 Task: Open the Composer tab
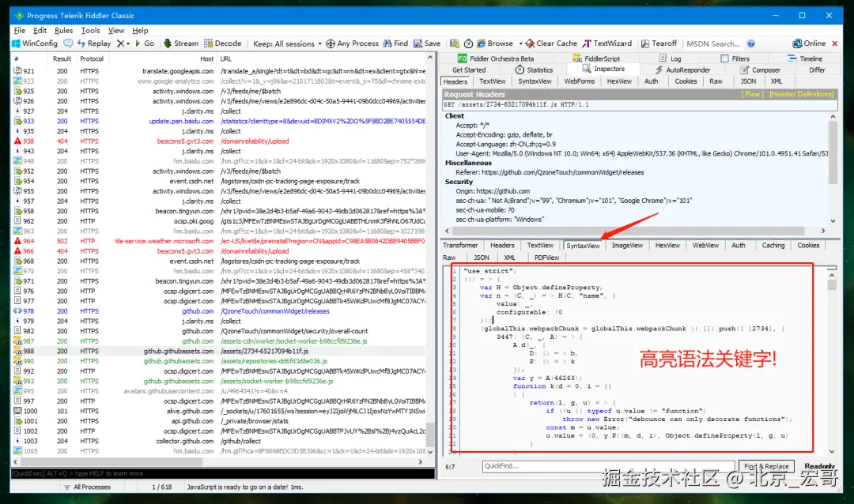coord(761,70)
